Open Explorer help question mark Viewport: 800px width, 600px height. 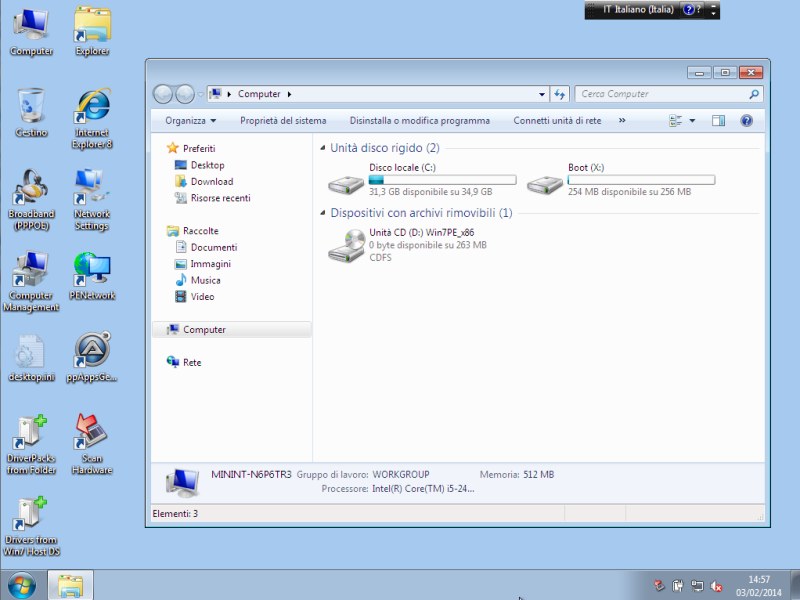pyautogui.click(x=746, y=120)
